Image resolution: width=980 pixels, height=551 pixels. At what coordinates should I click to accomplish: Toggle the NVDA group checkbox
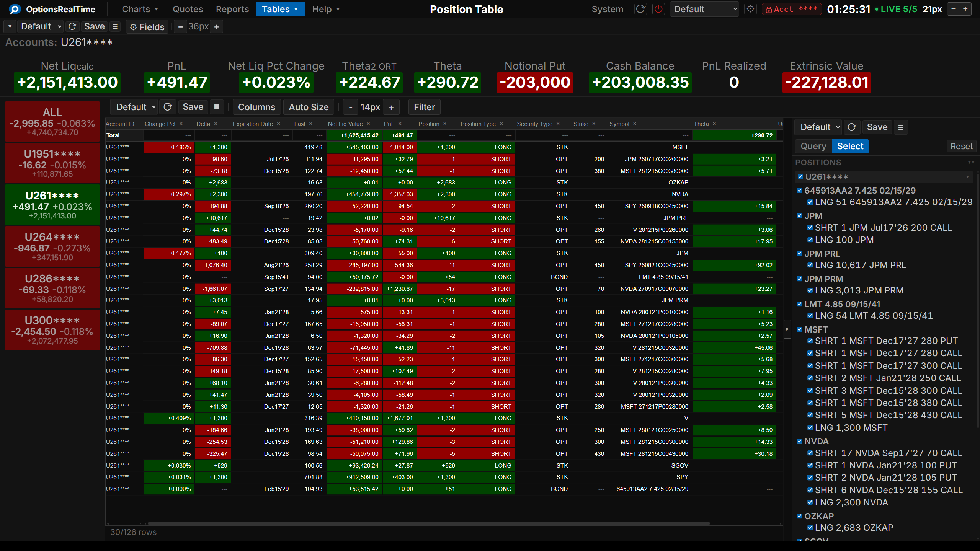[x=799, y=441]
